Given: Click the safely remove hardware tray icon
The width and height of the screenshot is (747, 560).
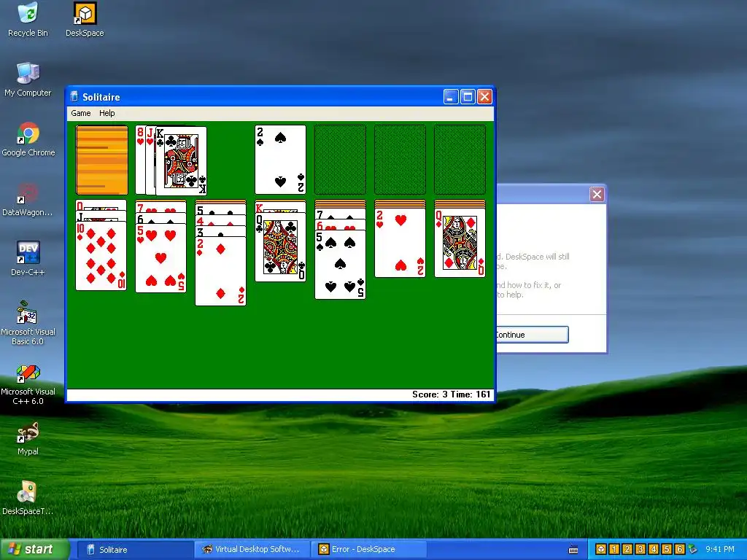Looking at the screenshot, I should [x=692, y=549].
